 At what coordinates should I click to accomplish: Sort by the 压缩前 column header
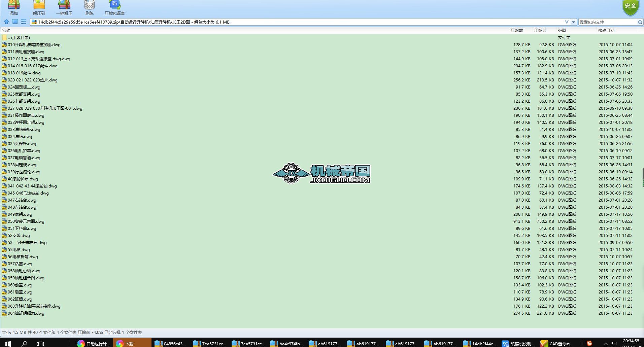pyautogui.click(x=516, y=30)
